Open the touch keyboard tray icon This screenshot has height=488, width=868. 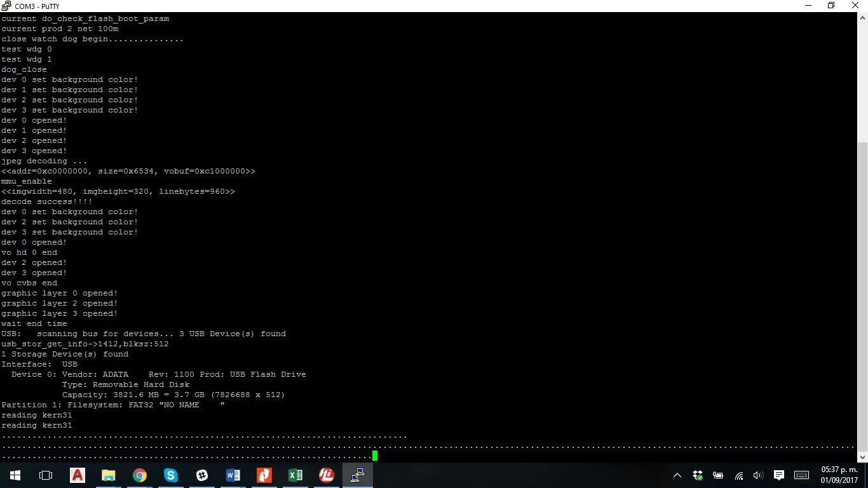[801, 475]
